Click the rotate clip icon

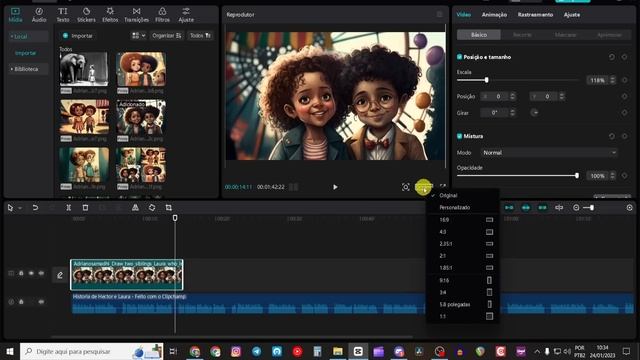click(x=152, y=207)
